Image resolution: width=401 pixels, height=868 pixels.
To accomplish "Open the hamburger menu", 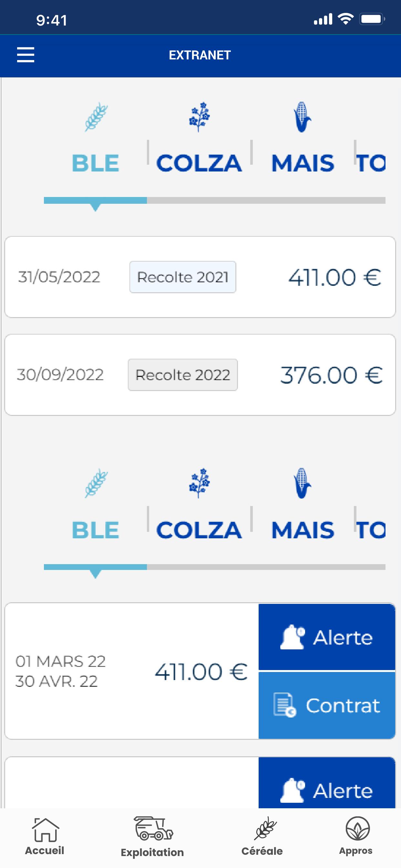I will pos(26,55).
